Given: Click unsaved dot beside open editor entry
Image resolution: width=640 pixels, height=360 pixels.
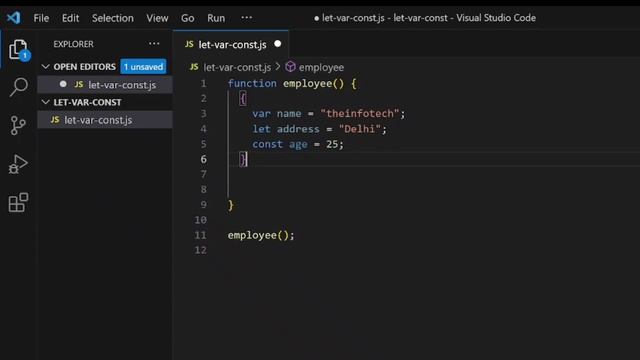Looking at the screenshot, I should [63, 84].
